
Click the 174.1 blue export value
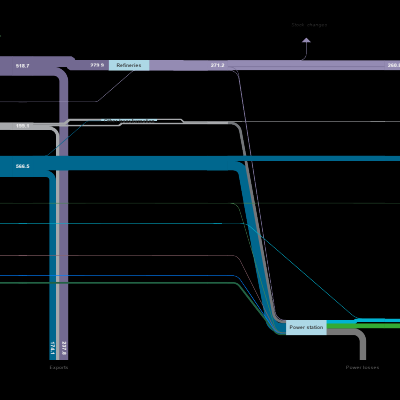pos(52,348)
